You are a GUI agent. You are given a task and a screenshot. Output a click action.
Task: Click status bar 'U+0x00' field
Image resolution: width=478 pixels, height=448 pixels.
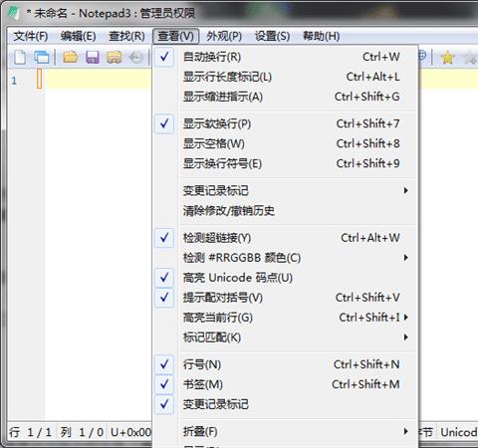tap(130, 432)
